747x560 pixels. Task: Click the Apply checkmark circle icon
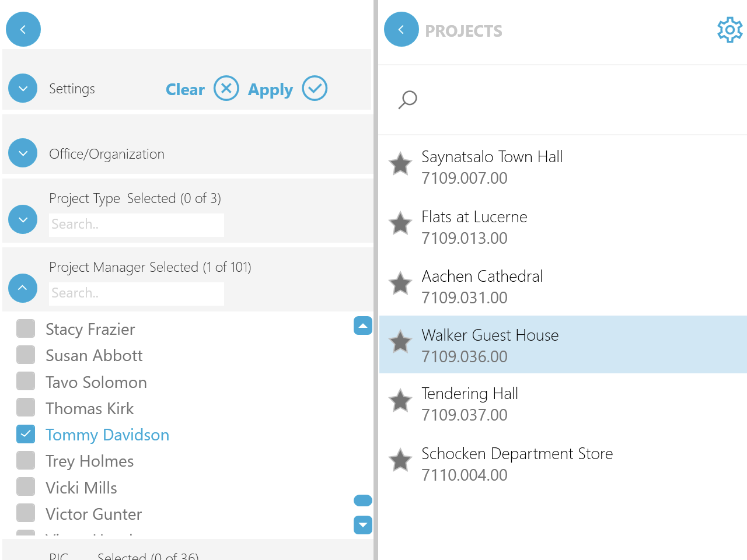coord(315,89)
